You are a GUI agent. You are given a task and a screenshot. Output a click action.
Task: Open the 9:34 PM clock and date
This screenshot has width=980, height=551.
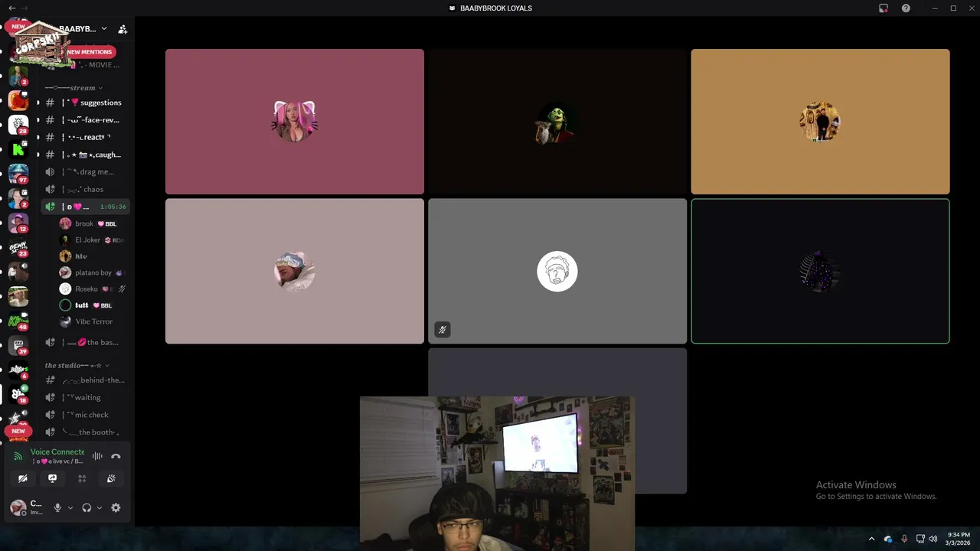click(959, 539)
